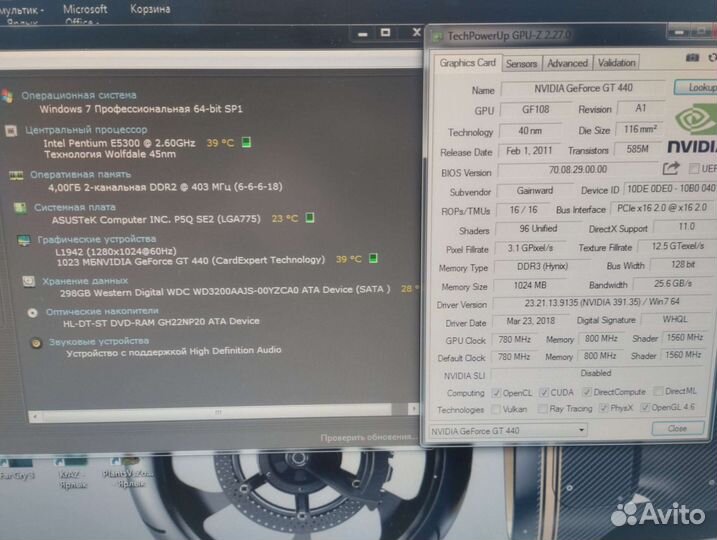Click the drive icon beside Хранение данных
The image size is (717, 540).
click(28, 281)
